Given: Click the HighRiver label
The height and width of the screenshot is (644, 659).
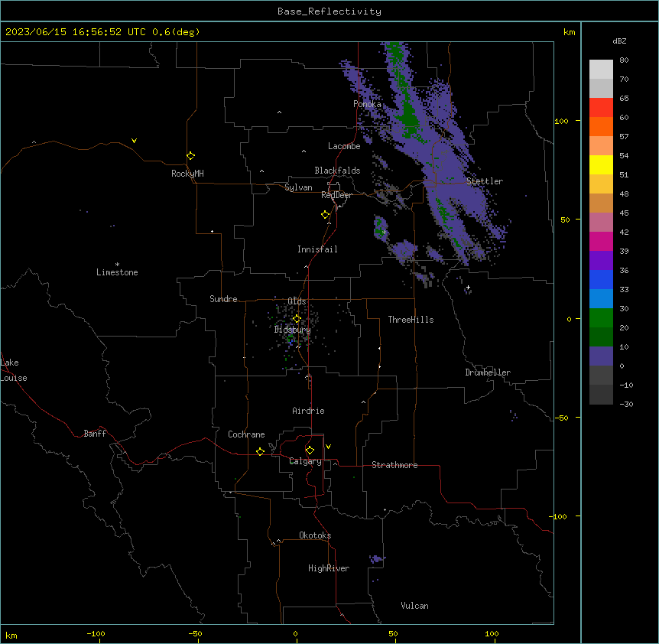Looking at the screenshot, I should click(329, 568).
